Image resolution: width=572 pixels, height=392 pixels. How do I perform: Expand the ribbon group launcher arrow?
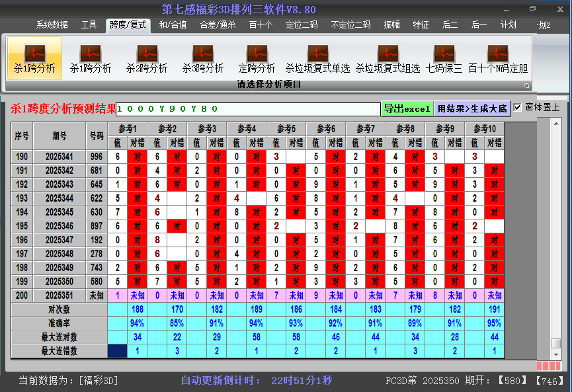[527, 85]
